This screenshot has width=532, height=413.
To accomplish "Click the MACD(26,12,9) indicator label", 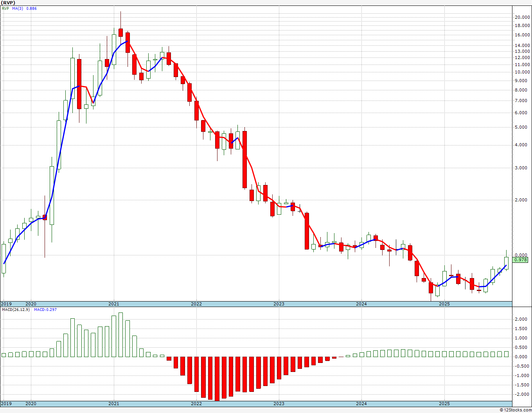I will (x=16, y=309).
